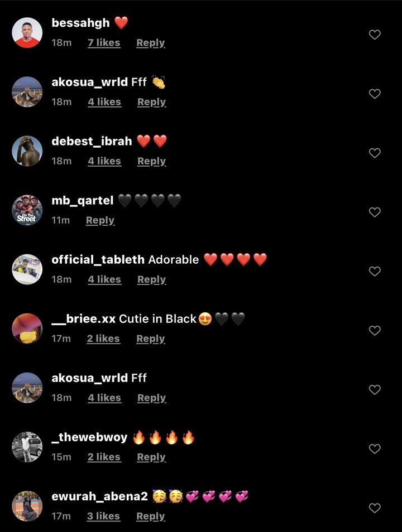Open mb_qartel's On The Street avatar

pyautogui.click(x=27, y=210)
